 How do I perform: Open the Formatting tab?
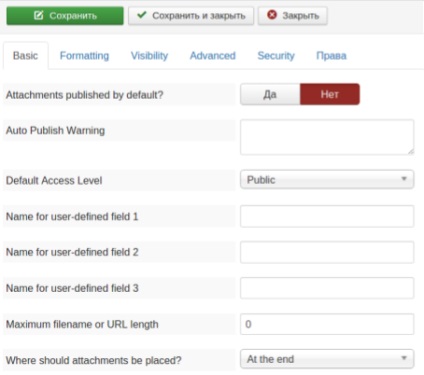pos(84,56)
